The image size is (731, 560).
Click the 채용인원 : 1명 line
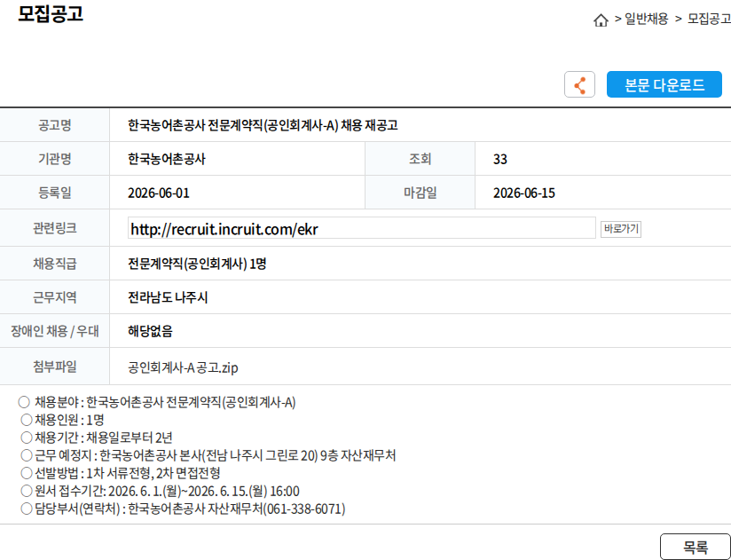click(62, 420)
